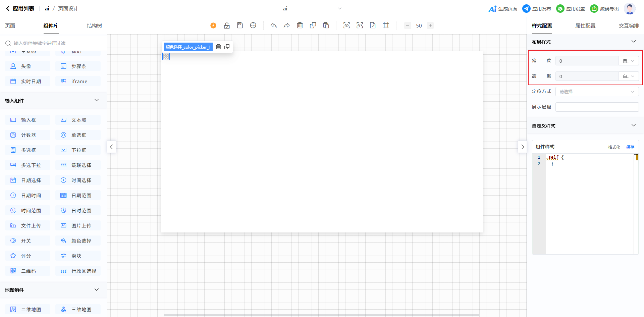This screenshot has height=317, width=644.
Task: Select the 单选框 radio component
Action: [78, 135]
